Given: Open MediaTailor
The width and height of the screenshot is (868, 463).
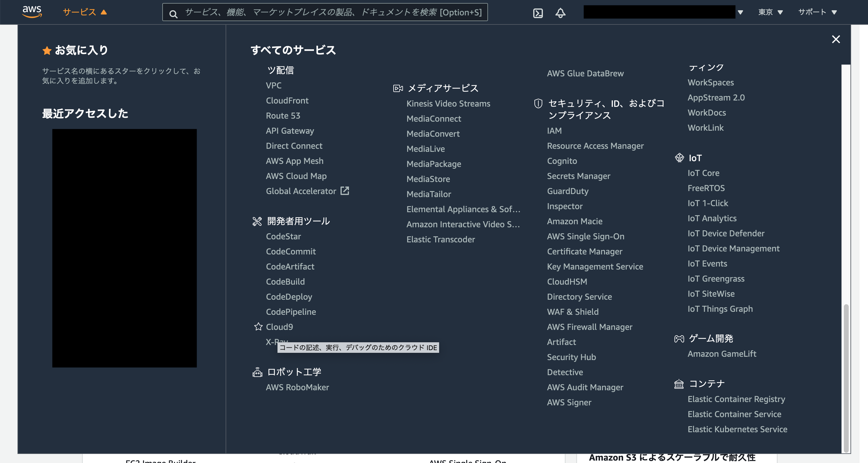Looking at the screenshot, I should 428,194.
